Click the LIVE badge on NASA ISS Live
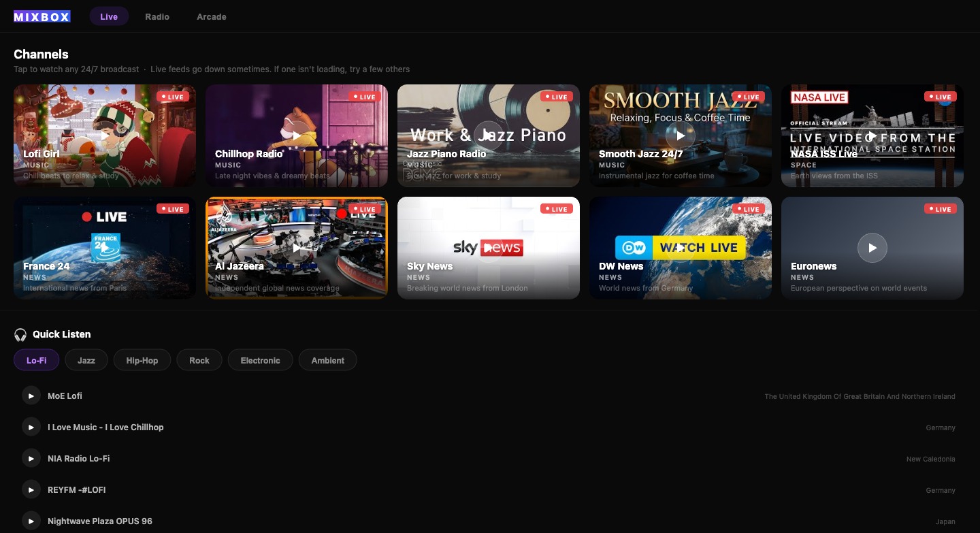The height and width of the screenshot is (533, 980). [x=940, y=97]
